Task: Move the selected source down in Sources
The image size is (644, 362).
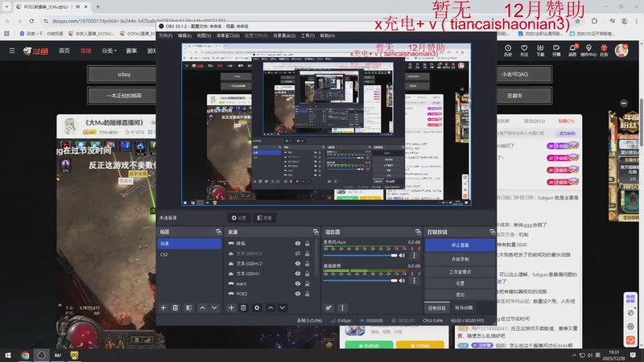Action: click(283, 308)
